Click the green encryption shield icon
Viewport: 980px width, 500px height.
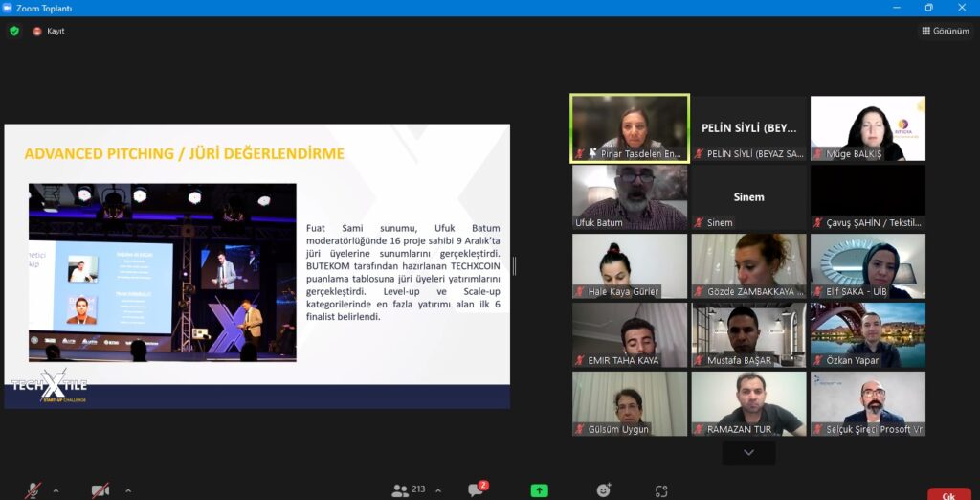14,31
